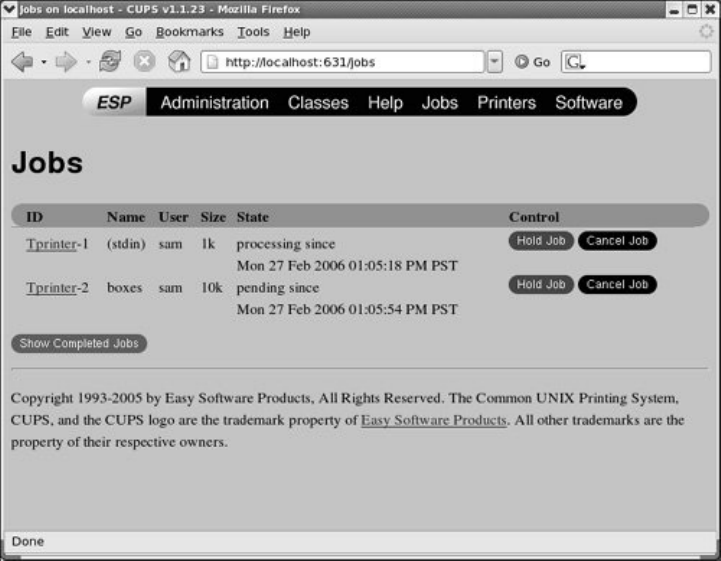Go to the Software tab
The width and height of the screenshot is (721, 561).
(x=589, y=103)
